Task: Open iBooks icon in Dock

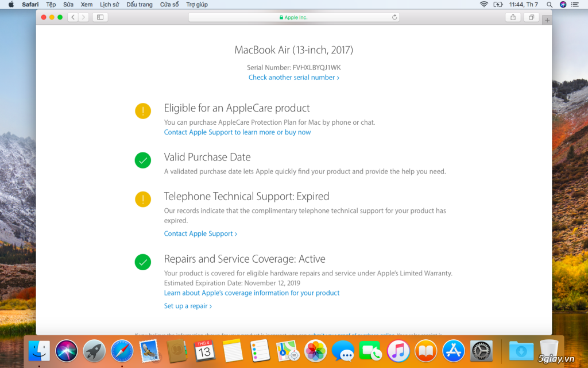Action: coord(425,351)
